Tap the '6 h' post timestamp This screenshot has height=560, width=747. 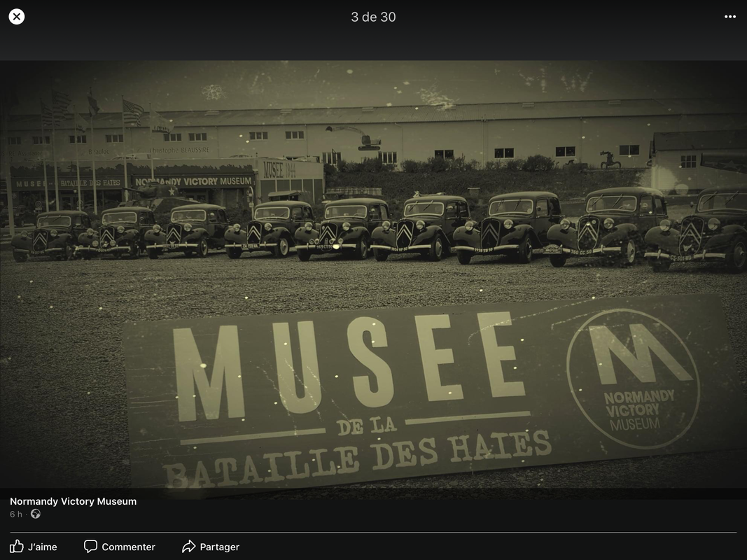coord(15,514)
